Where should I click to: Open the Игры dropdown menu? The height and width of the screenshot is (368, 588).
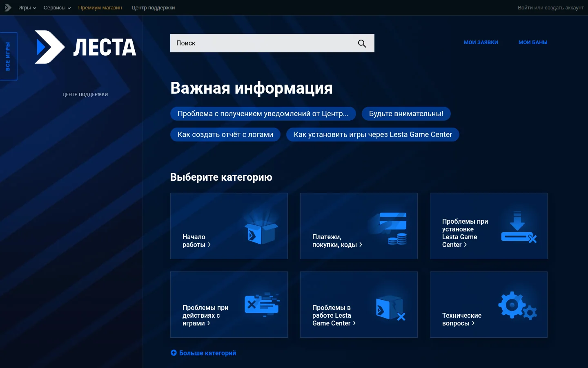(x=27, y=8)
